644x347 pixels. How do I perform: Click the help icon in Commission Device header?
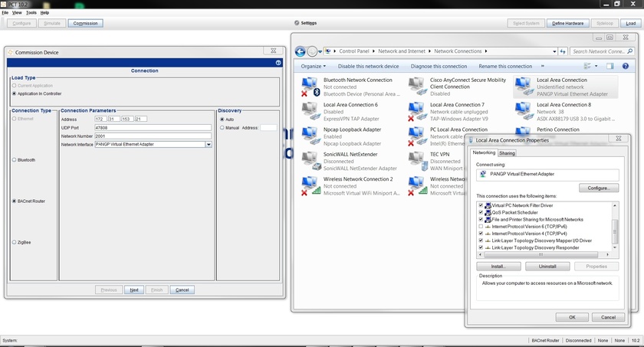278,63
